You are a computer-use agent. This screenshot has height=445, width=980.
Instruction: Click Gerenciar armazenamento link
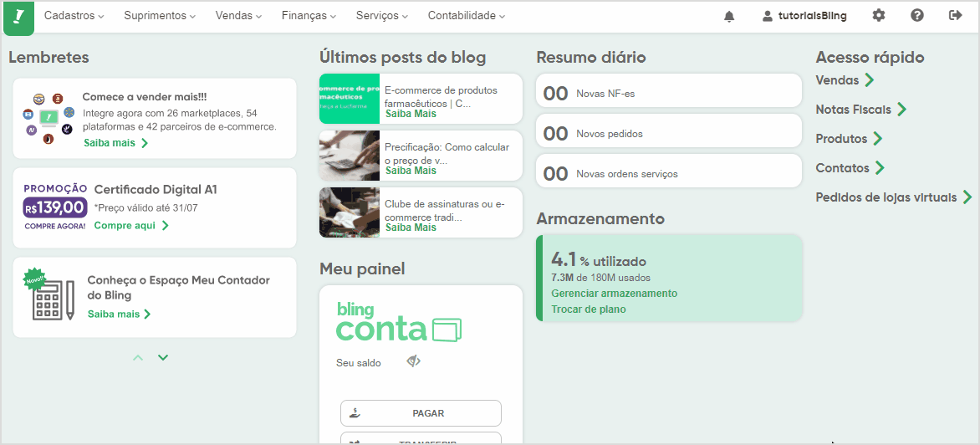(x=615, y=293)
